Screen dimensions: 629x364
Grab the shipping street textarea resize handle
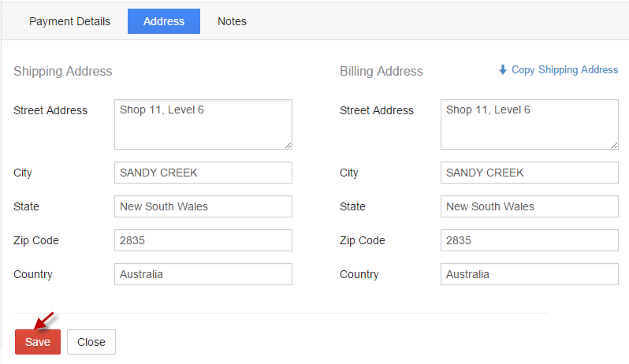[x=288, y=146]
